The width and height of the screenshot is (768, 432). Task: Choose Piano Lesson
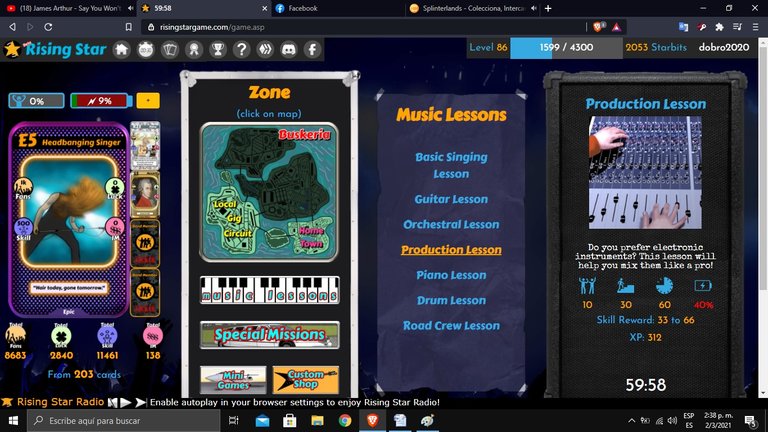point(451,275)
